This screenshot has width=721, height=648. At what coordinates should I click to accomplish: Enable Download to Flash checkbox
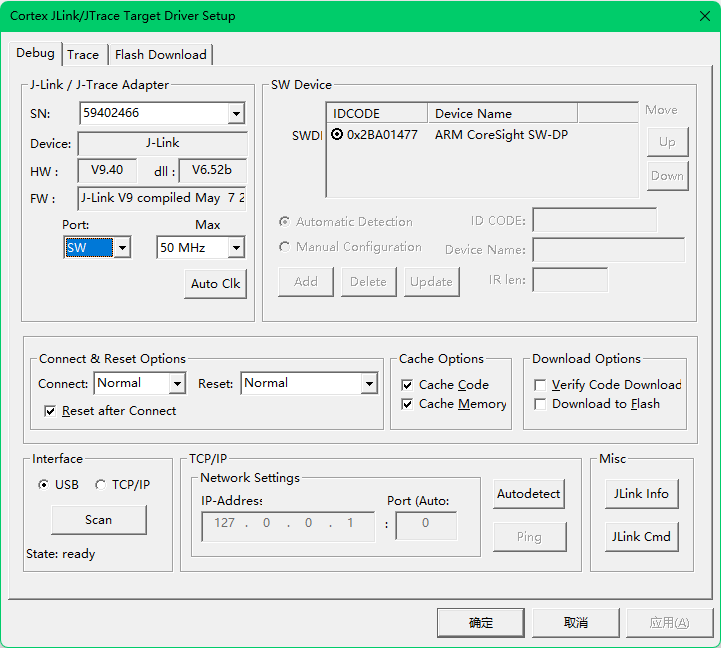point(540,404)
